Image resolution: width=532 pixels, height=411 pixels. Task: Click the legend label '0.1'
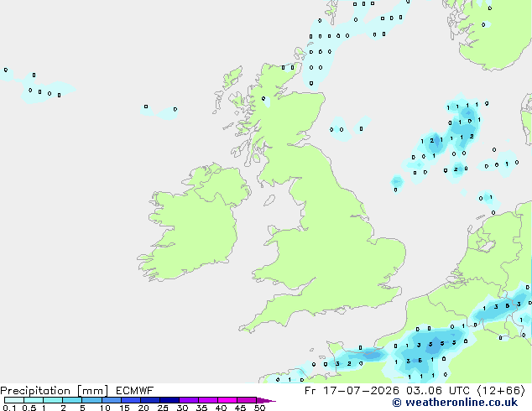click(x=9, y=408)
